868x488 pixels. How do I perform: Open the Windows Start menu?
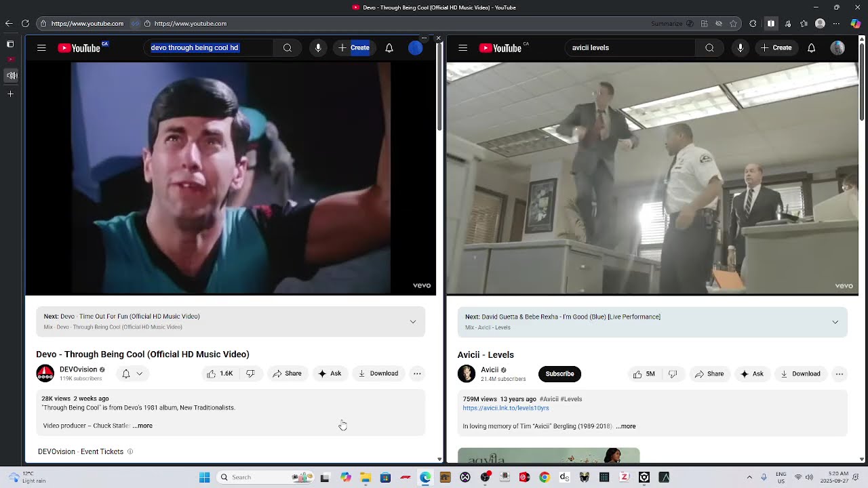(x=204, y=477)
